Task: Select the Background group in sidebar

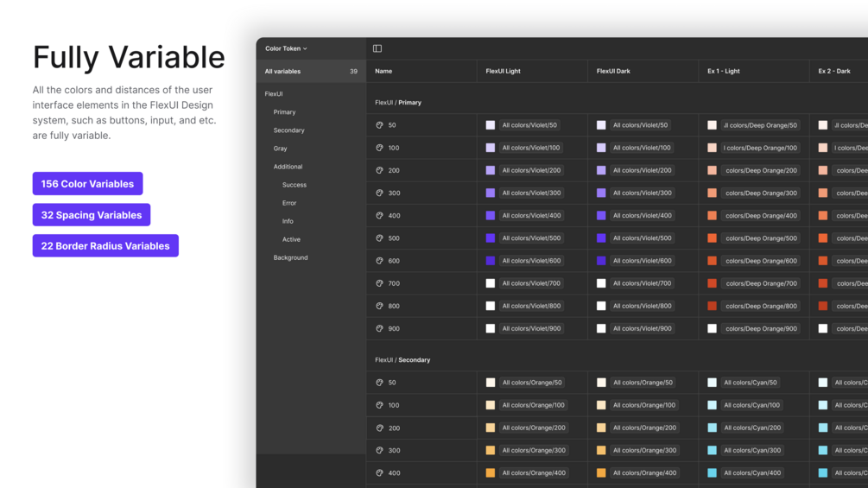Action: [290, 257]
